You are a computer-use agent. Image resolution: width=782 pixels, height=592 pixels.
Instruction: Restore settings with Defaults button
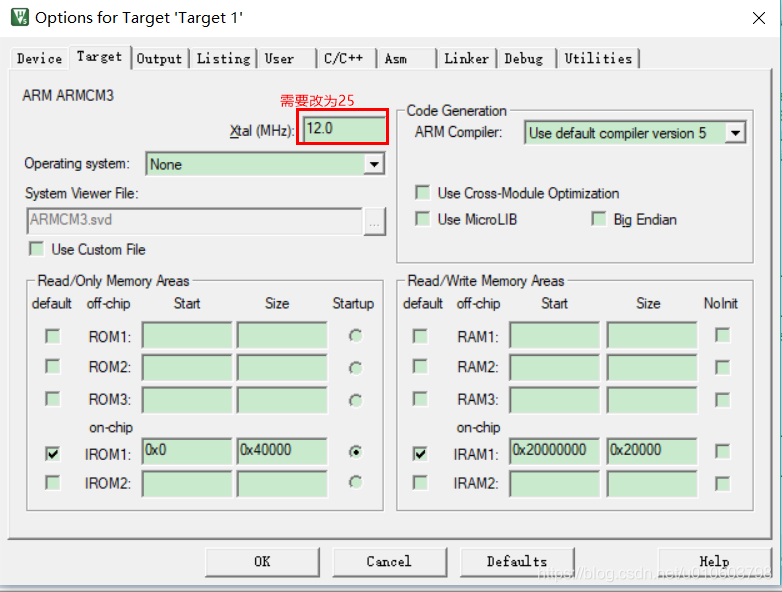pos(517,562)
